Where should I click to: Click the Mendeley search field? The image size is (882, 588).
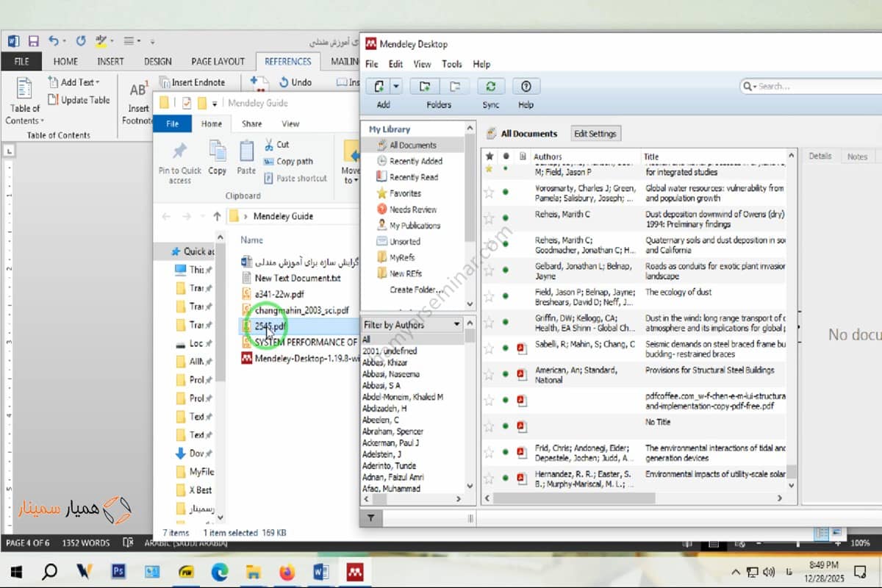point(816,86)
